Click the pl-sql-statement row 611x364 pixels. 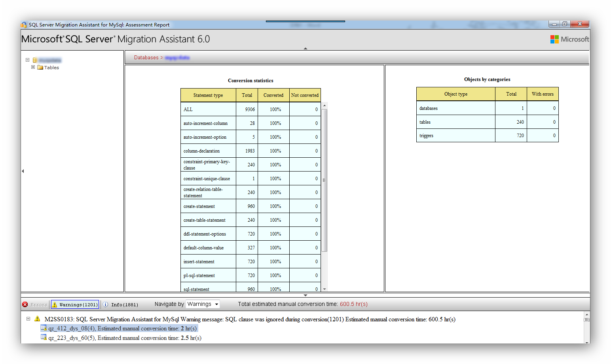250,275
